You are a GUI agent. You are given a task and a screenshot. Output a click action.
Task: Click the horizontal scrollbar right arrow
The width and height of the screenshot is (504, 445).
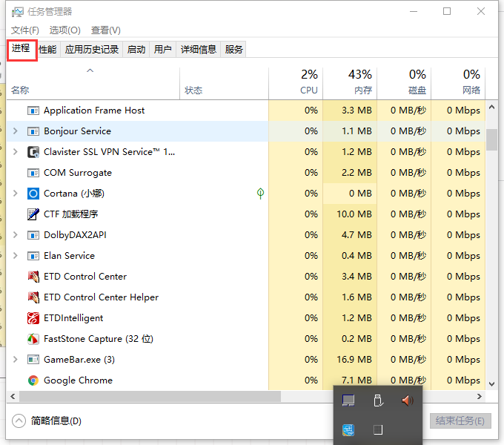(x=480, y=397)
